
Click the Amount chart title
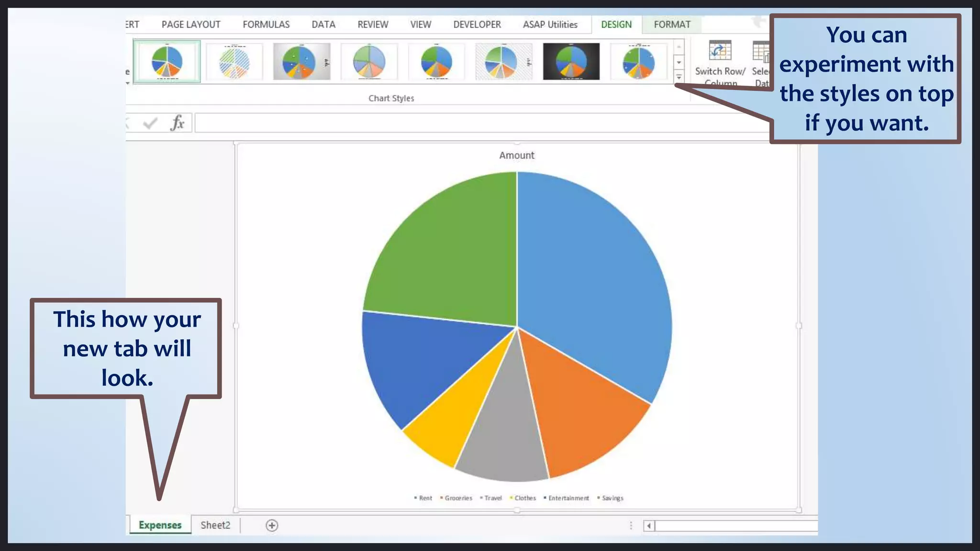(516, 155)
